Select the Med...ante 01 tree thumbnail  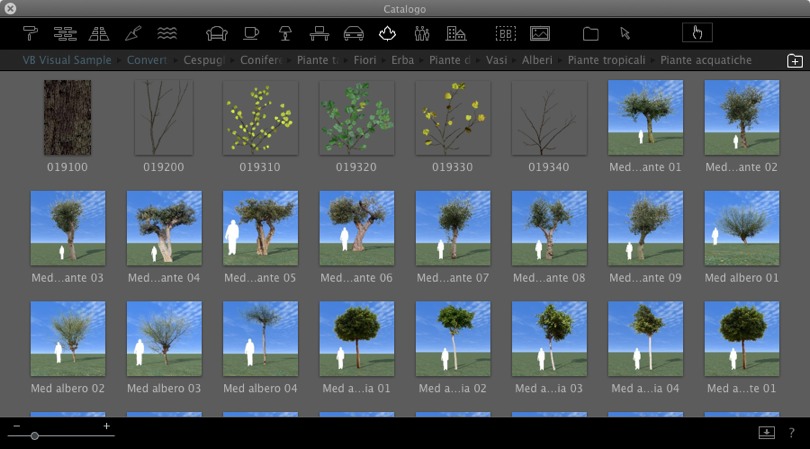coord(645,117)
